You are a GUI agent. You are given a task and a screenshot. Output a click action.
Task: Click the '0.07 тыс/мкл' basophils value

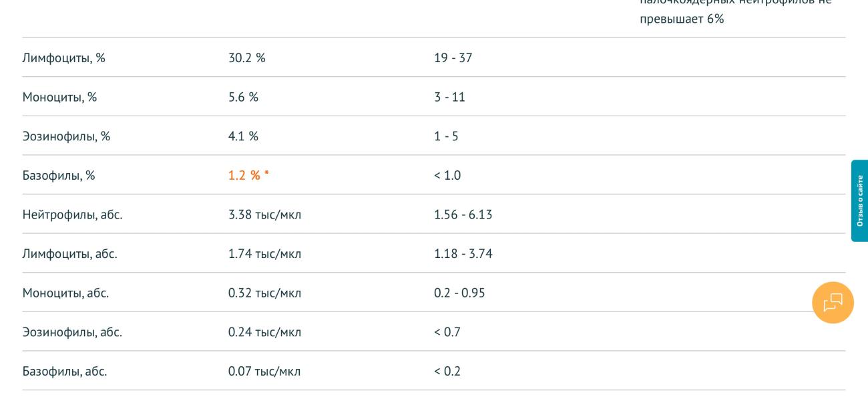(x=264, y=371)
